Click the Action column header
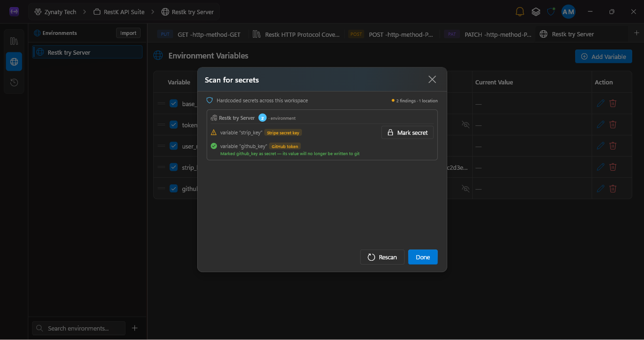Screen dimensions: 644x340 pyautogui.click(x=603, y=82)
